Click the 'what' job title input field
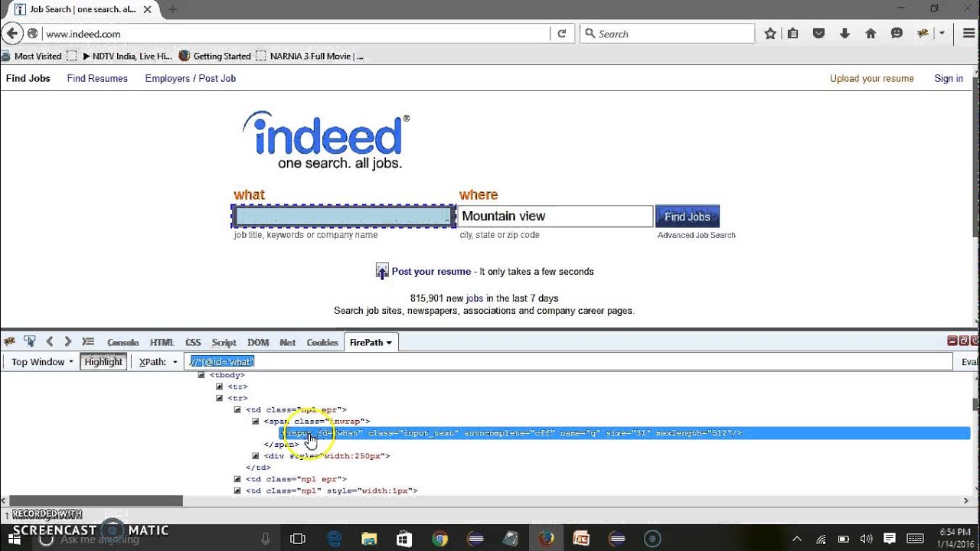 tap(344, 217)
